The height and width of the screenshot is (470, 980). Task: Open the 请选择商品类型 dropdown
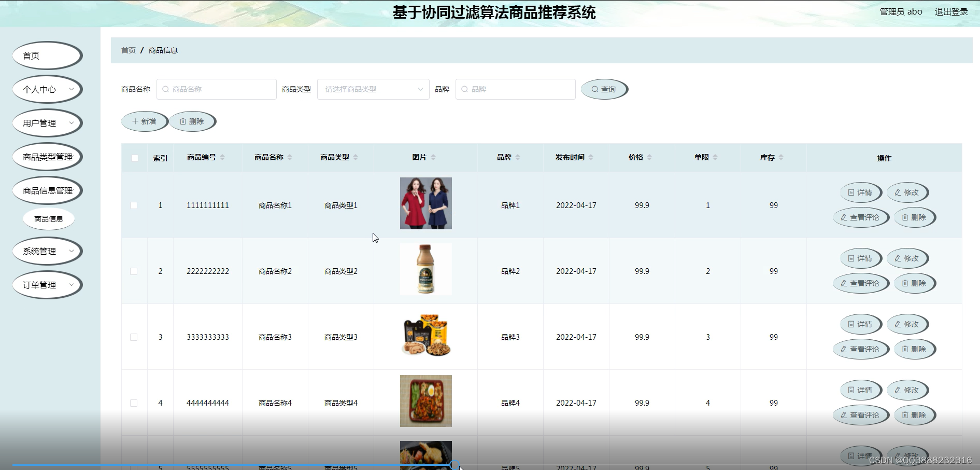tap(373, 89)
